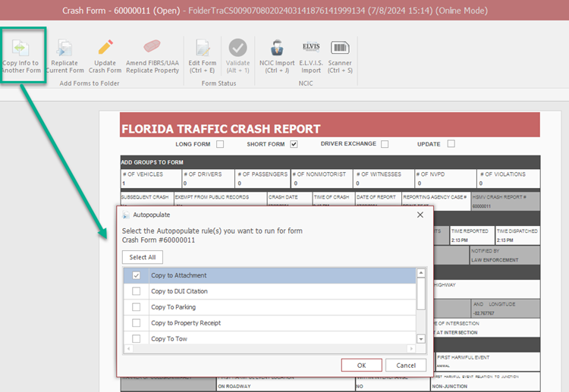
Task: Tick Copy to Property Receipt checkbox
Action: [137, 323]
